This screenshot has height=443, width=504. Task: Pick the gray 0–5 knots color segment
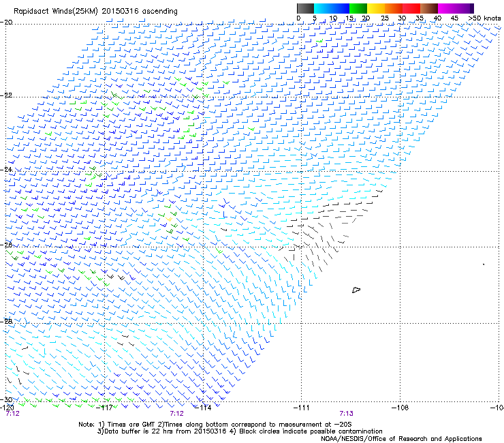(x=305, y=8)
